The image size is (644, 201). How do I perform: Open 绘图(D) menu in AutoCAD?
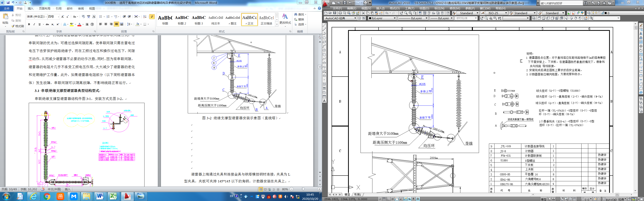coord(424,8)
